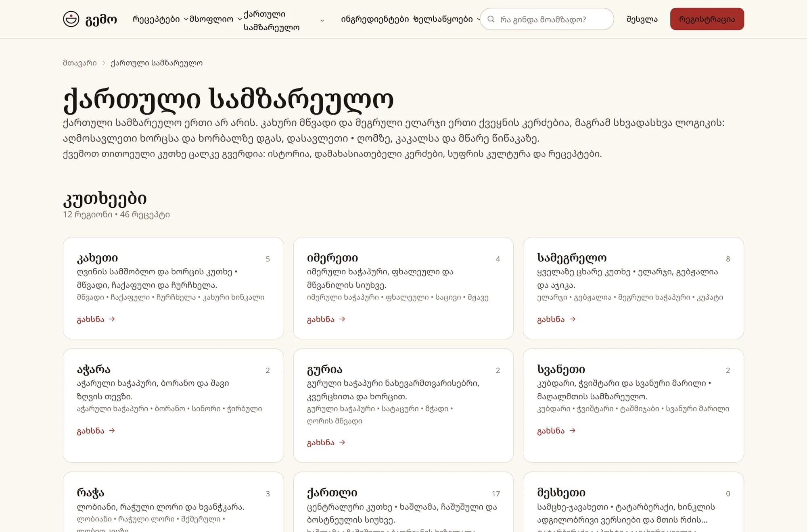Click the breadcrumb chevron separator
This screenshot has width=807, height=532.
(x=104, y=63)
